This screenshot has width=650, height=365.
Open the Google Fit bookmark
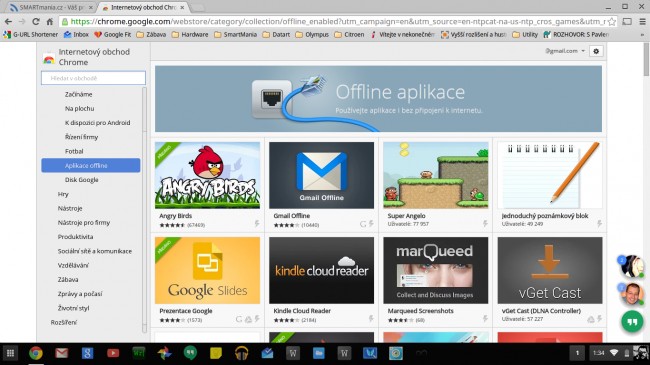tap(112, 35)
